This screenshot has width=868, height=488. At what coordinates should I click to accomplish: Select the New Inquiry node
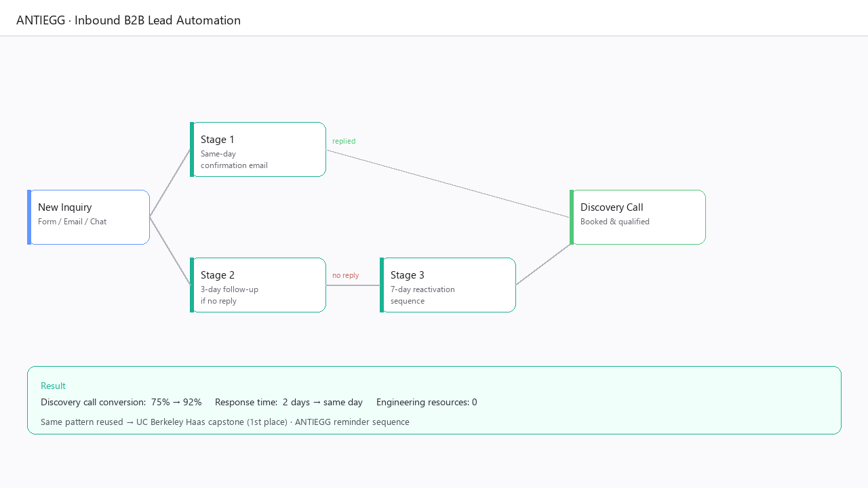pos(88,217)
